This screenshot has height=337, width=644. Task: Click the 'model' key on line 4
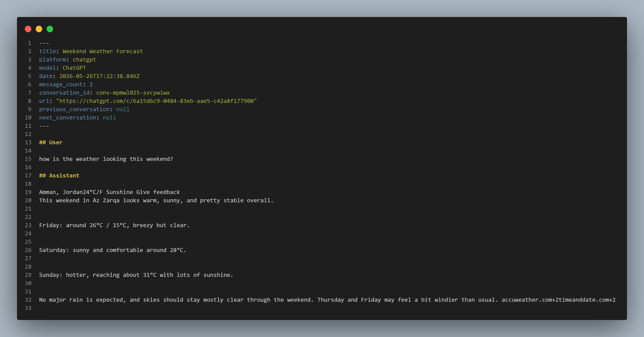pyautogui.click(x=47, y=68)
